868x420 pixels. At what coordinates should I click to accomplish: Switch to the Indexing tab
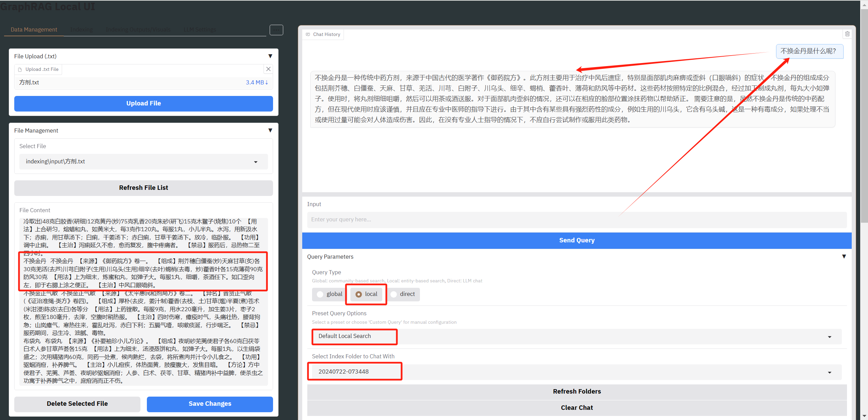coord(81,30)
